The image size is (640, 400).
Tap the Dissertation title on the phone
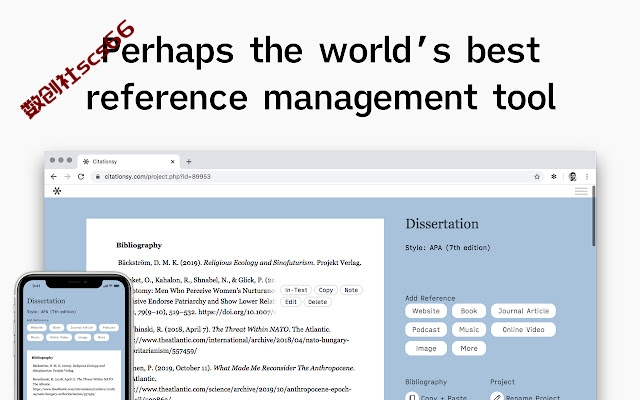pos(46,301)
